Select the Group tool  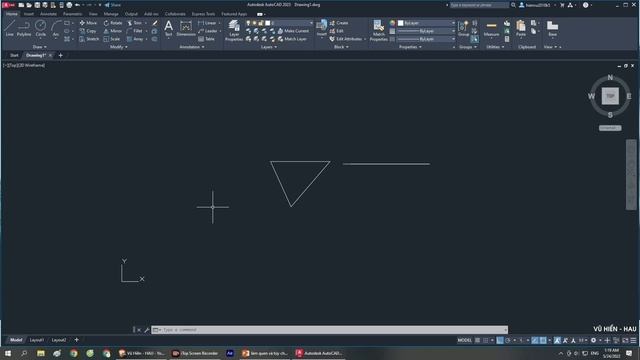[463, 28]
